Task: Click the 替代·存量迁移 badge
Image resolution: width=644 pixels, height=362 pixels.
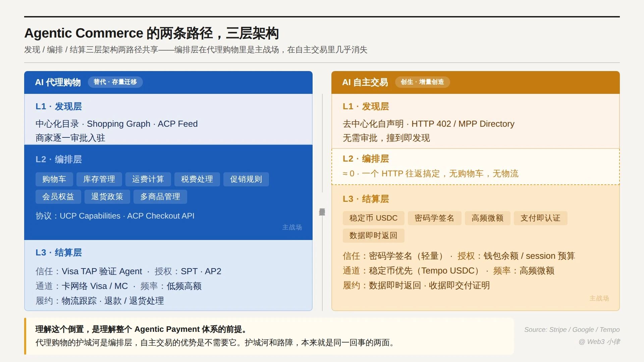Action: pos(115,82)
